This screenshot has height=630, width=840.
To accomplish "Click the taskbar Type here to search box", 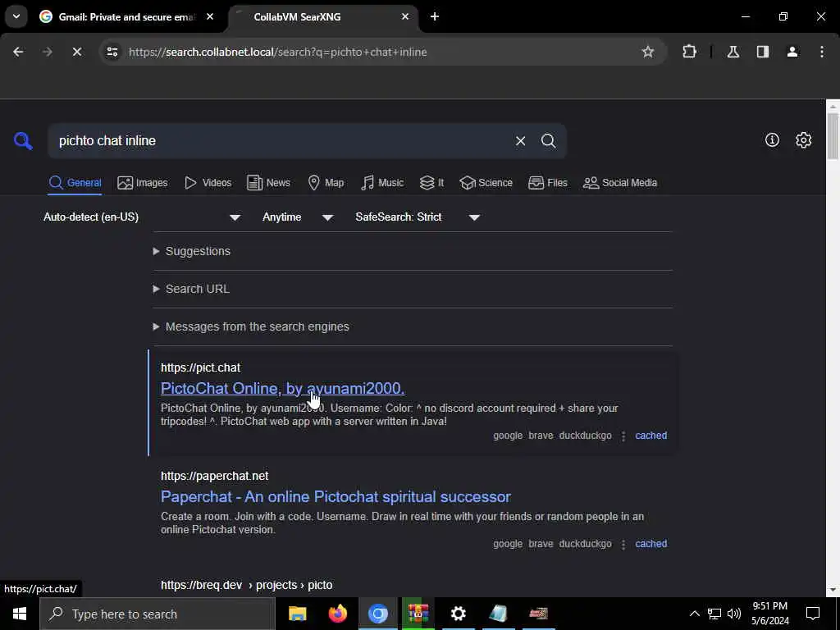I will (157, 614).
